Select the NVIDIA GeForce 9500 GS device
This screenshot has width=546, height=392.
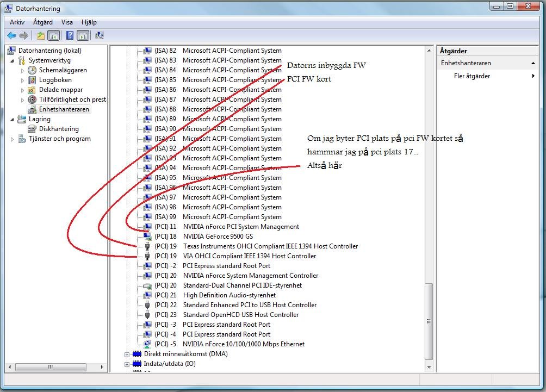tap(218, 237)
